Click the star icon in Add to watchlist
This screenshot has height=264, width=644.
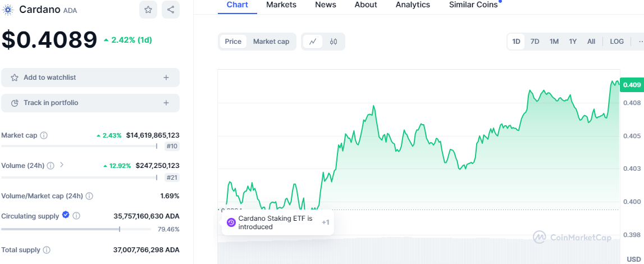click(15, 78)
